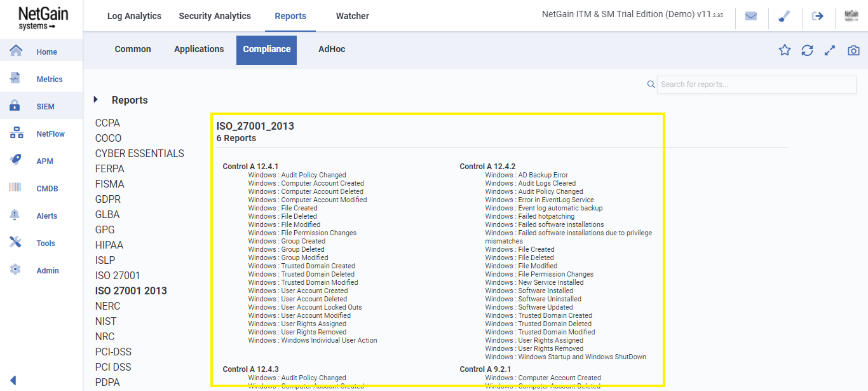Open the Security Analytics tab
The image size is (868, 391).
tap(215, 16)
